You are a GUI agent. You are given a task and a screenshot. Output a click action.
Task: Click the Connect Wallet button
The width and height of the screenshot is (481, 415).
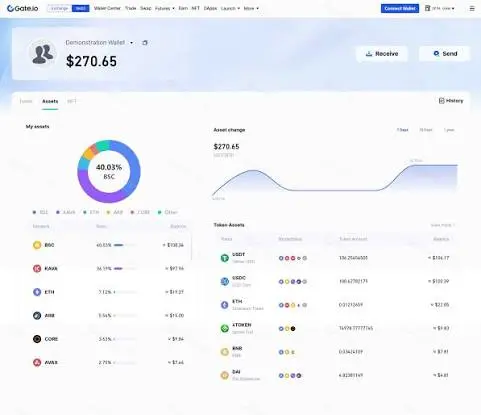(400, 8)
